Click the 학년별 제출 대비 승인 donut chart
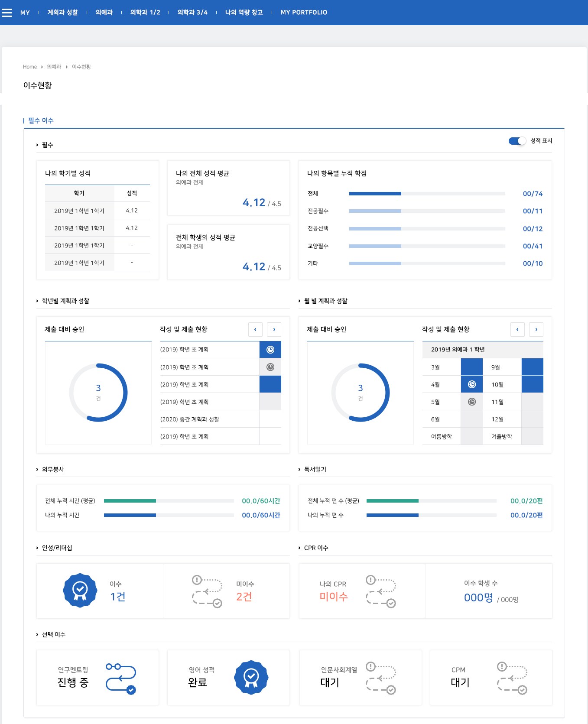 [98, 393]
